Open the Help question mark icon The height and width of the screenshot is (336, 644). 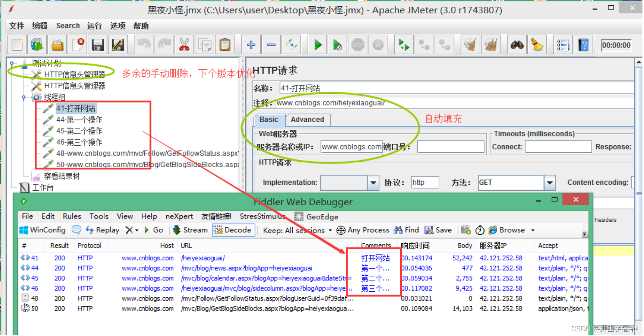tap(583, 45)
